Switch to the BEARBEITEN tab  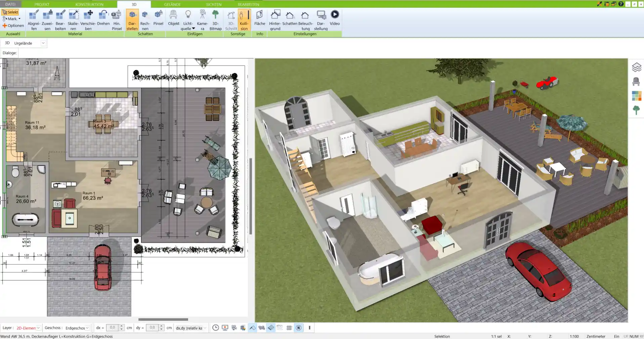click(x=248, y=4)
